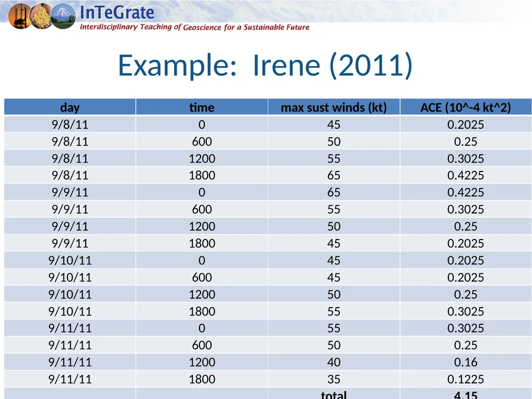Select wind value 45 for 9/10/11 at 600
This screenshot has width=532, height=399.
coord(334,277)
